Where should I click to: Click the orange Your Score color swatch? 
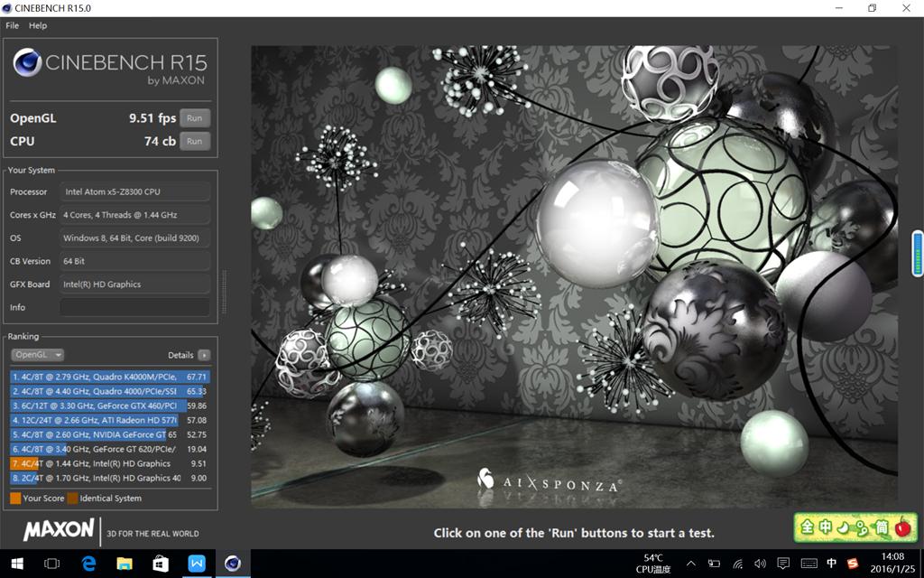15,499
